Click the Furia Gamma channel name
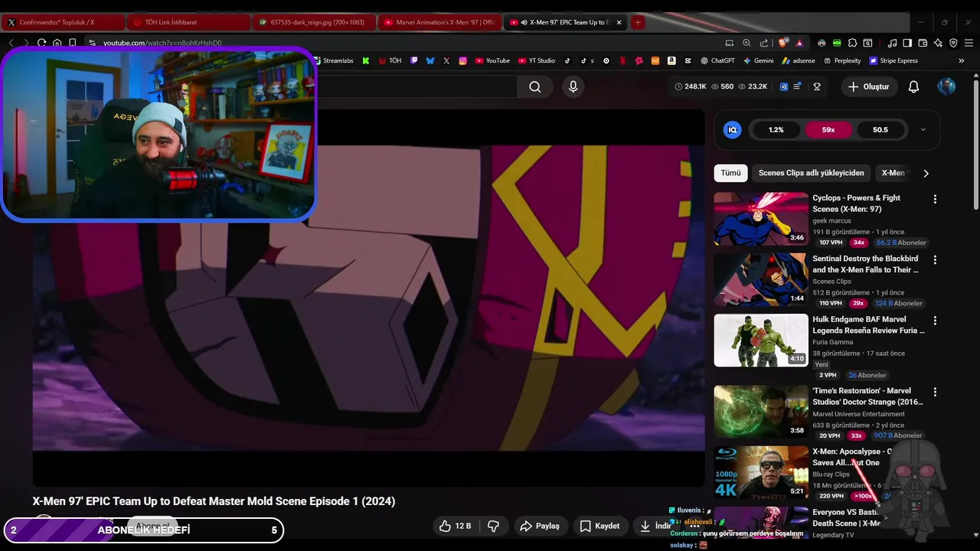 [832, 342]
